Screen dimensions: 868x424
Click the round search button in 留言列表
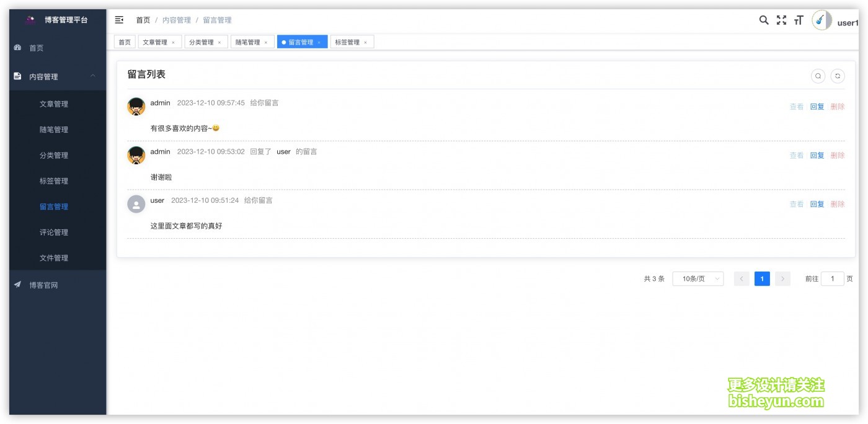point(818,76)
